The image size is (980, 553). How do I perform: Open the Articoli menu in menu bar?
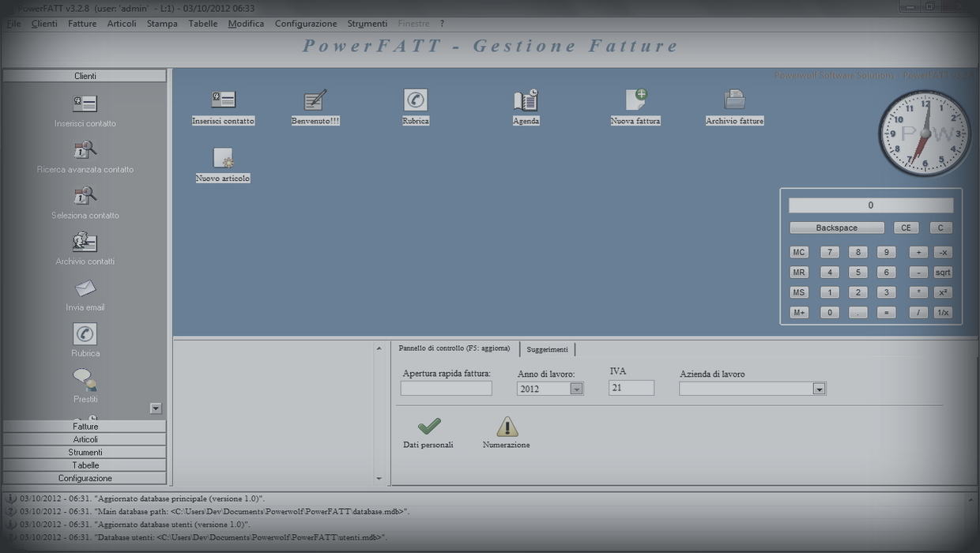tap(122, 24)
